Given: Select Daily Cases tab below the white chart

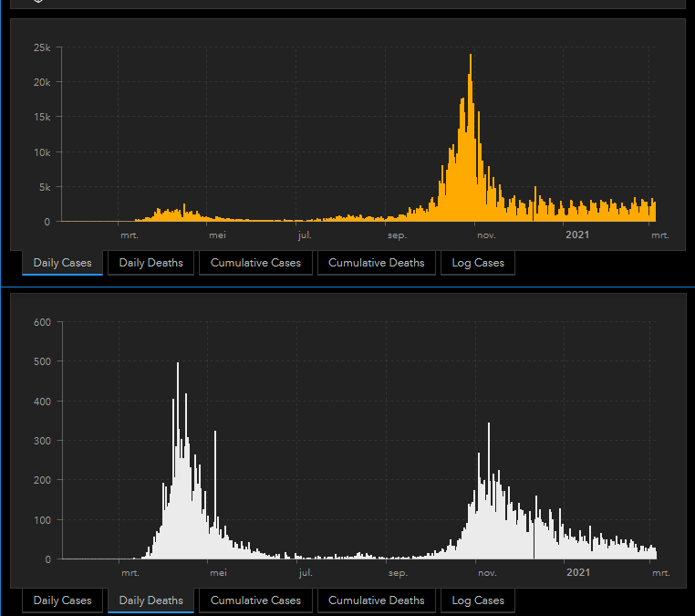Looking at the screenshot, I should (62, 600).
